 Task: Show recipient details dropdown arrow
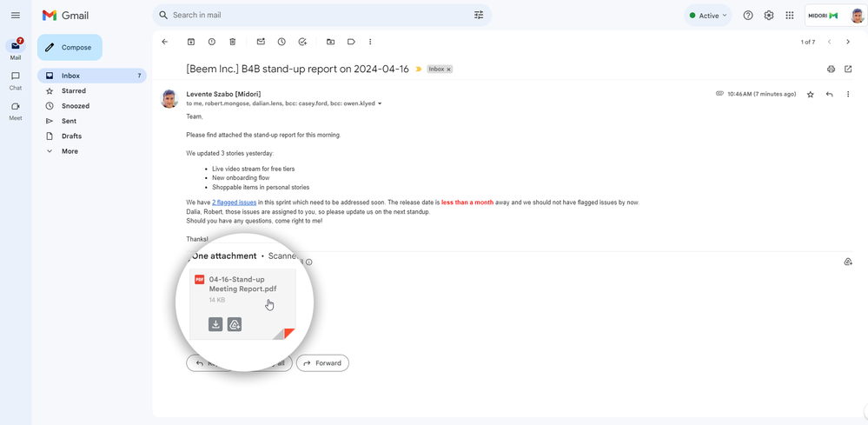(380, 103)
